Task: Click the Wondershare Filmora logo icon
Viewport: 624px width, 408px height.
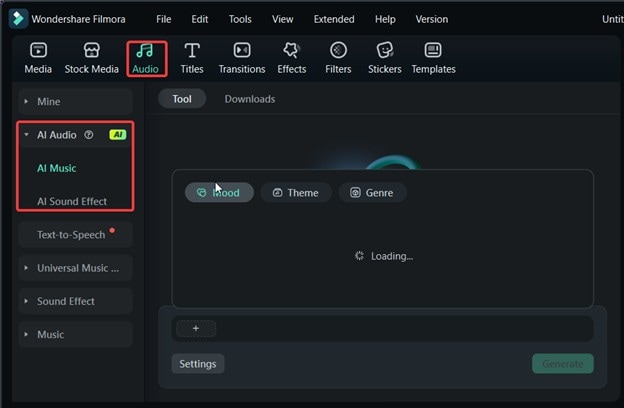Action: tap(18, 19)
